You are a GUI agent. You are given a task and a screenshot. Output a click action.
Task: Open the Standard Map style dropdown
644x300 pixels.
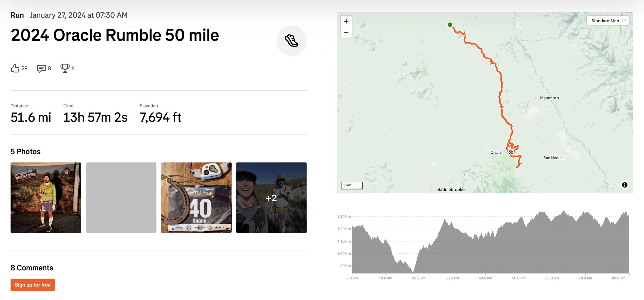pos(608,21)
